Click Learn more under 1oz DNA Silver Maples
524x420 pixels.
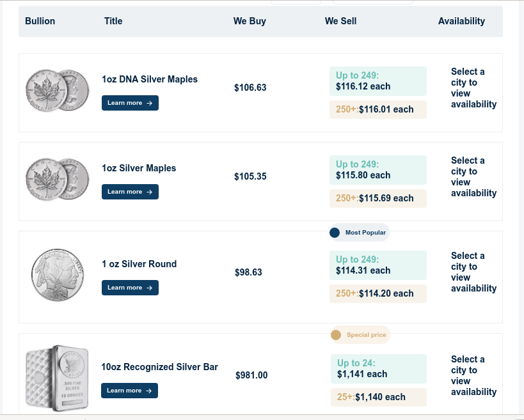click(x=130, y=103)
